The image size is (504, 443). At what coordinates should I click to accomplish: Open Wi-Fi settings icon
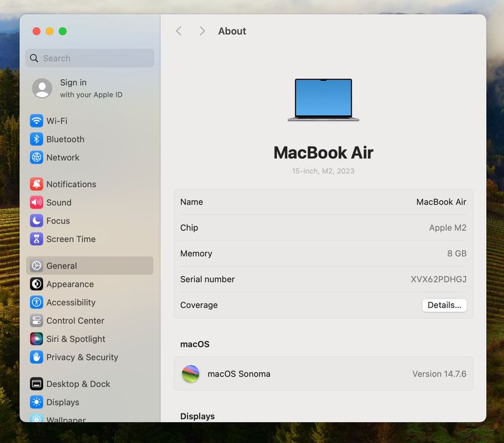36,121
